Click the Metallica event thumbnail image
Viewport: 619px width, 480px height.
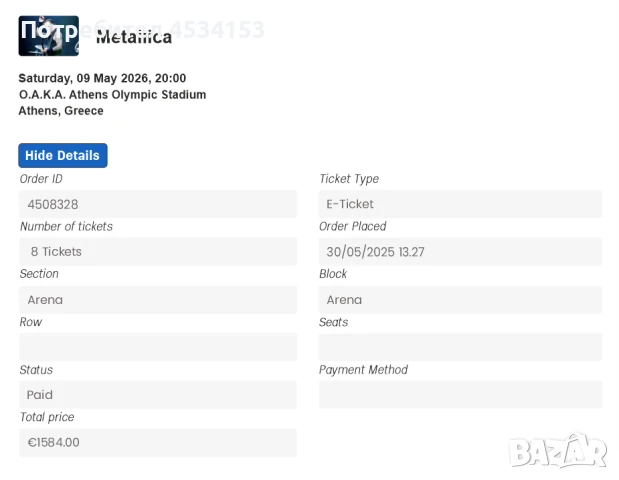[x=48, y=35]
